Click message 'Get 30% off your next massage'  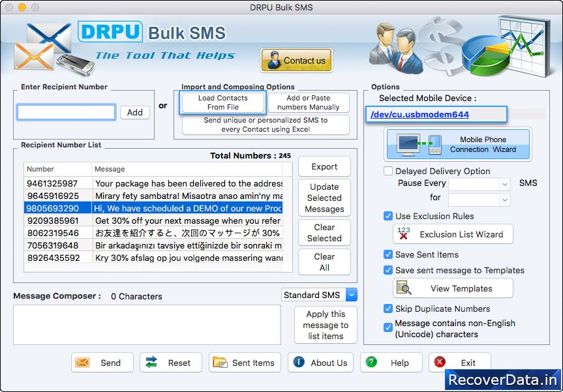[x=188, y=220]
